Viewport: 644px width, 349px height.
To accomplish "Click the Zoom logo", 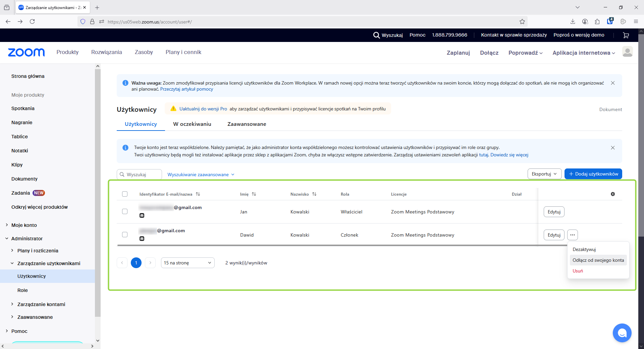I will pyautogui.click(x=26, y=52).
